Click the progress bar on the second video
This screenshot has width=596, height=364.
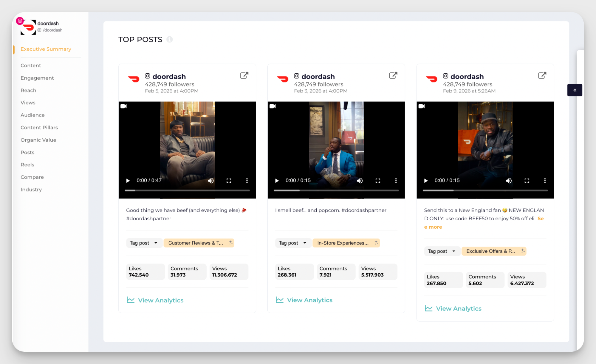tap(336, 190)
